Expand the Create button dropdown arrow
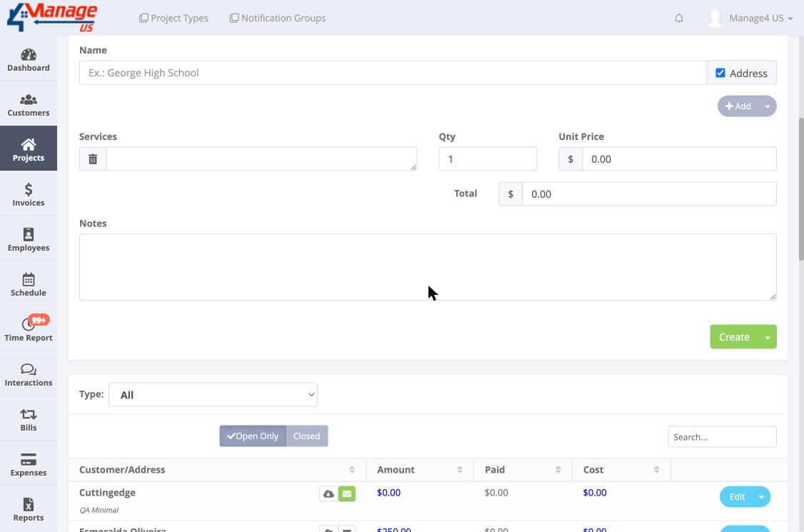 point(767,337)
